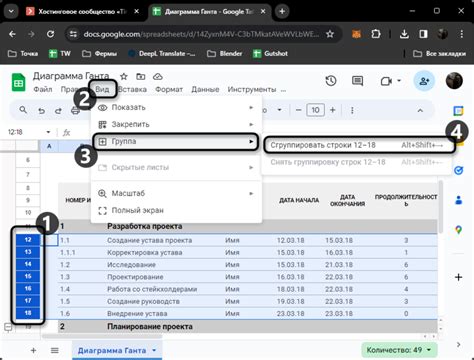Screen dimensions: 474x360
Task: Open version history clock icon
Action: (331, 81)
